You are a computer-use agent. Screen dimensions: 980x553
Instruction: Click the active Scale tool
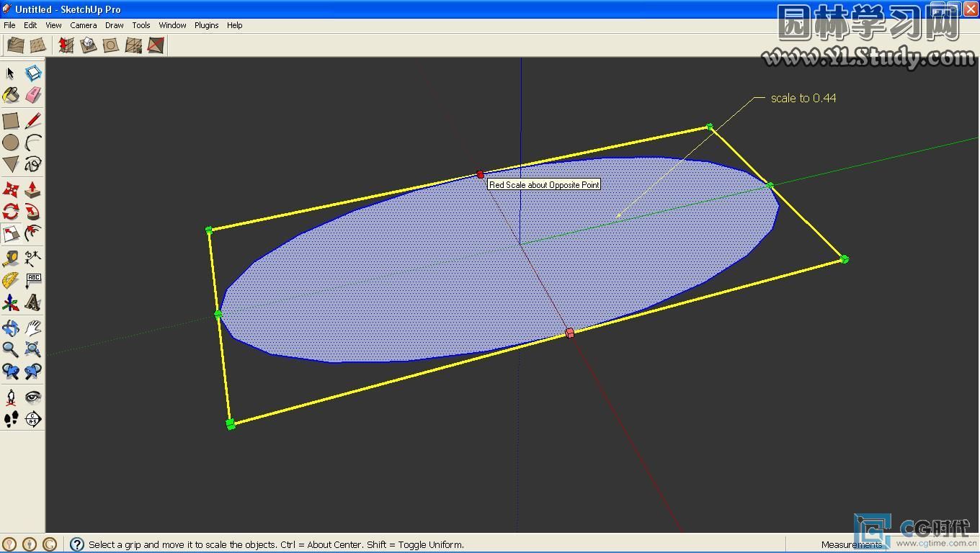pos(10,233)
